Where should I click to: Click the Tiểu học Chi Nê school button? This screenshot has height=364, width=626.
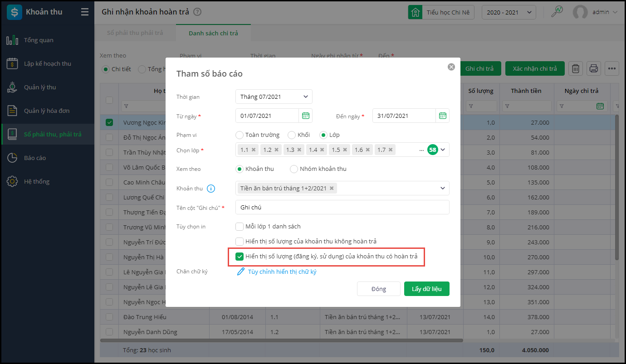point(441,12)
